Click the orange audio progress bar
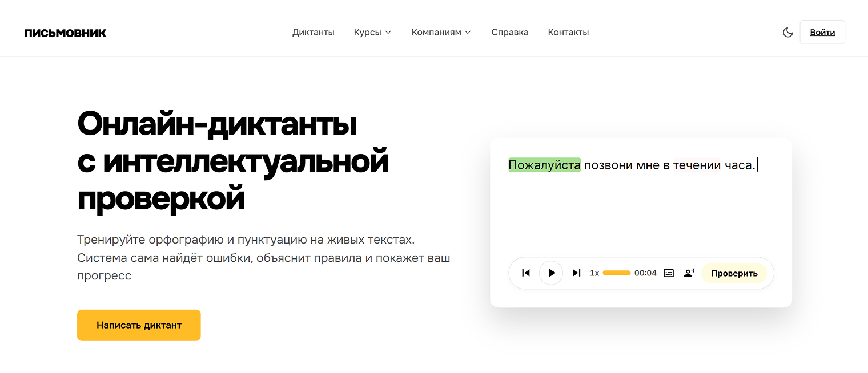Viewport: 868px width, 373px height. point(617,273)
